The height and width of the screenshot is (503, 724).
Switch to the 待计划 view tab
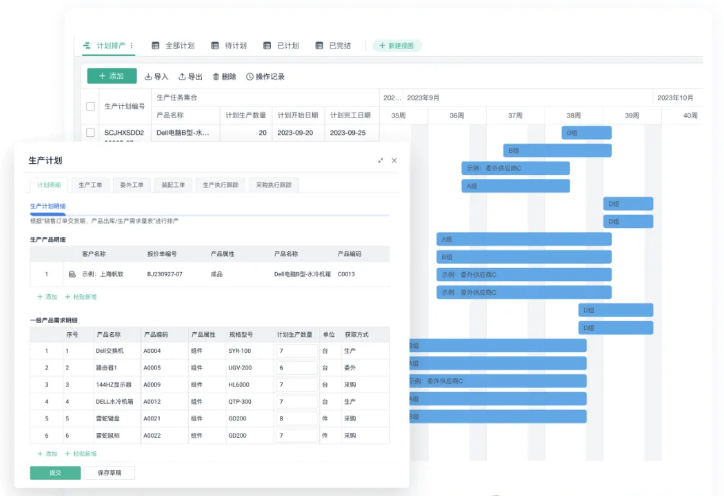(x=236, y=46)
